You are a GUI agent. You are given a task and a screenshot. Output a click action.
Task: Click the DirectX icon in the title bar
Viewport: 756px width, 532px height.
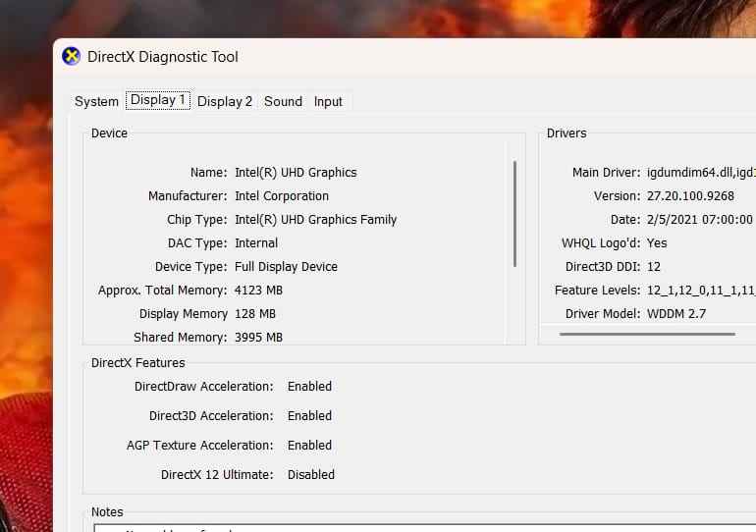point(71,56)
